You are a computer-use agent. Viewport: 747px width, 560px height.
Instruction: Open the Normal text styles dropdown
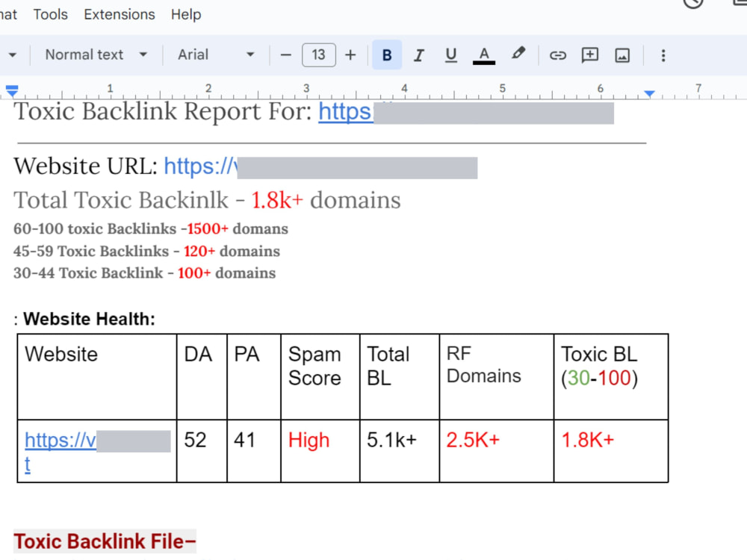96,55
